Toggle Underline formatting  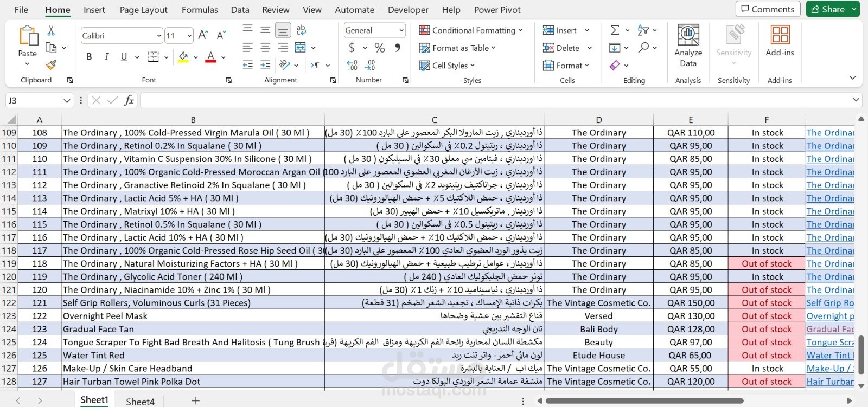[124, 57]
